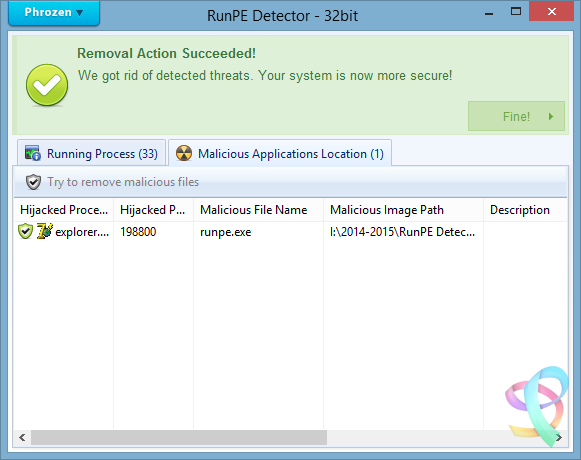Click the explorer process application icon
Viewport: 581px width, 460px height.
click(45, 231)
